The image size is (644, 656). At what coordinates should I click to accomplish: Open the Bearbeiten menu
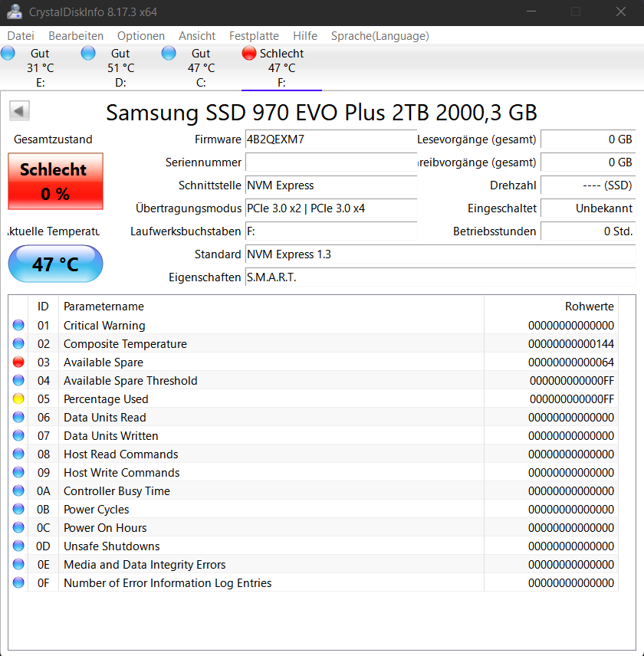click(76, 36)
